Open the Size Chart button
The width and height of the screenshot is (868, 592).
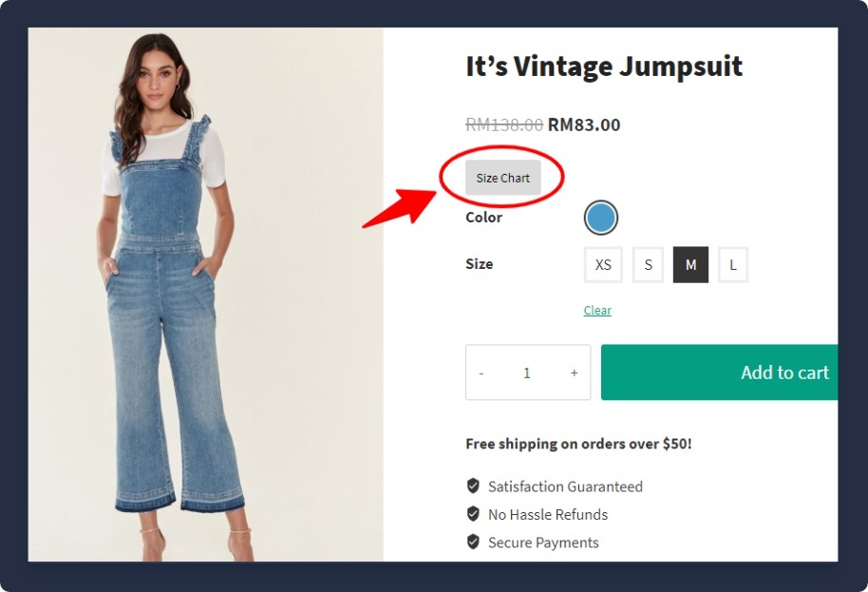[x=502, y=178]
